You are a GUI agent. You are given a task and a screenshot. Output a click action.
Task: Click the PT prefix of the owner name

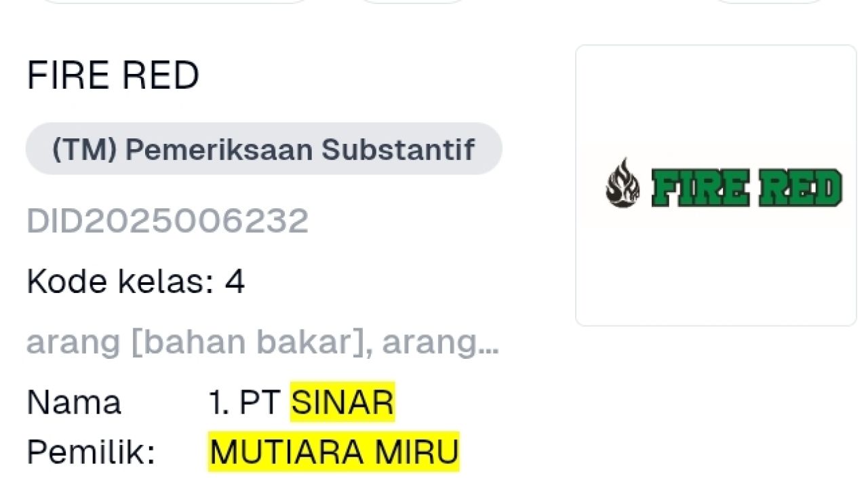(259, 403)
